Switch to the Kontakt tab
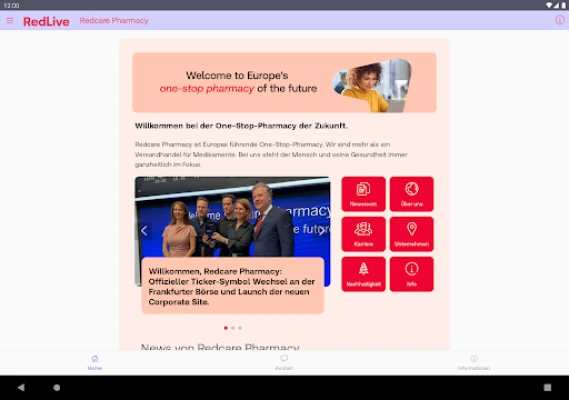The width and height of the screenshot is (569, 400). (x=284, y=363)
